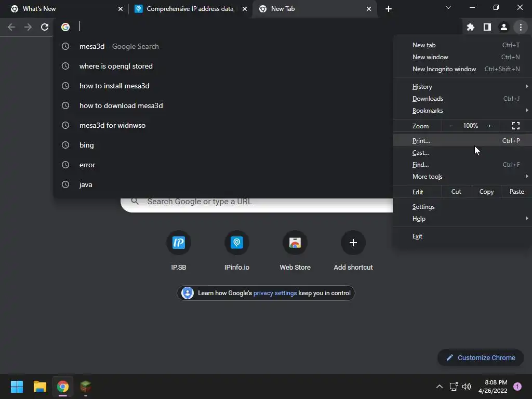Screen dimensions: 532x399
Task: Open a new tab with plus button
Action: [389, 9]
